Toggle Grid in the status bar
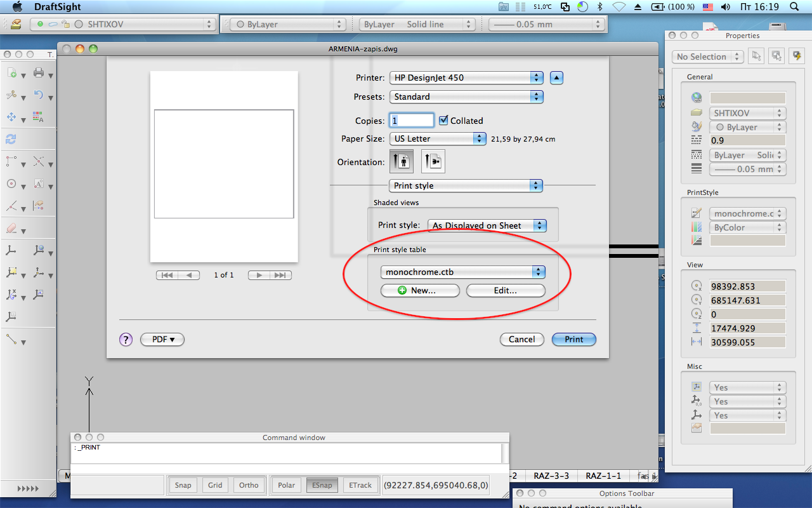 pos(215,485)
